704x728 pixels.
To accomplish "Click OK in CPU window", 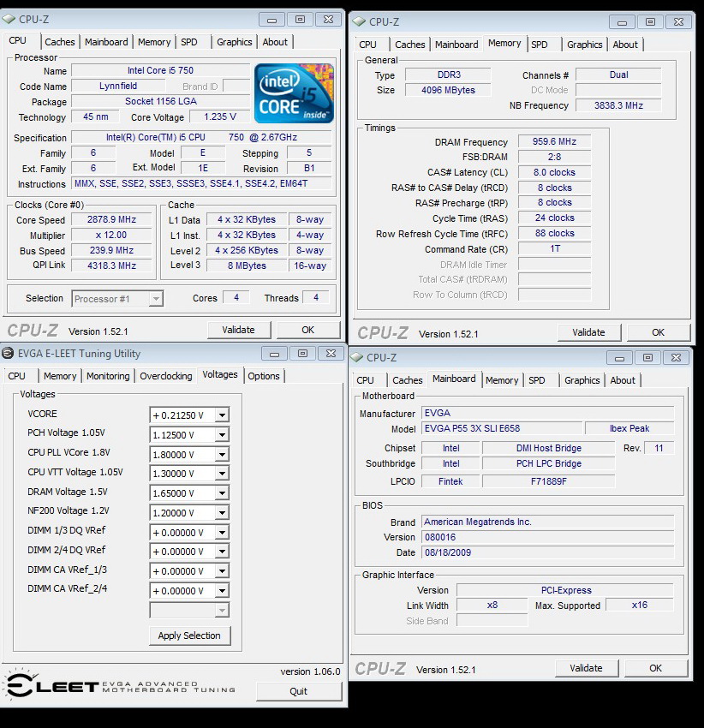I will [307, 330].
